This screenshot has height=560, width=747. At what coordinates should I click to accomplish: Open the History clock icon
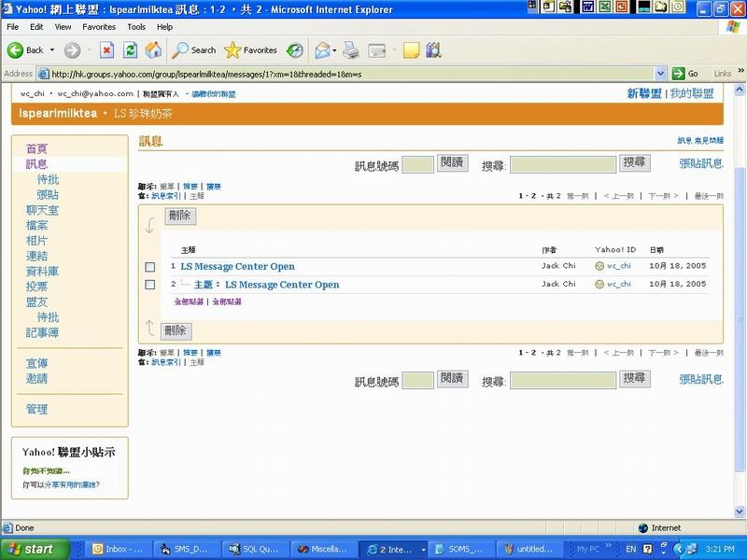click(295, 50)
